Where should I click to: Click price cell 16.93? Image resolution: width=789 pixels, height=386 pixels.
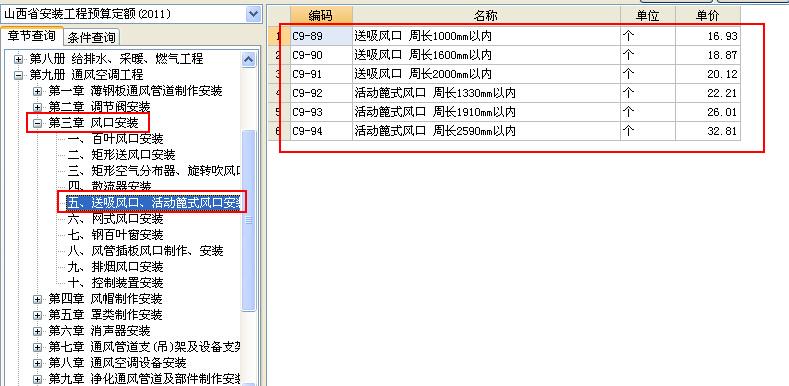(707, 36)
